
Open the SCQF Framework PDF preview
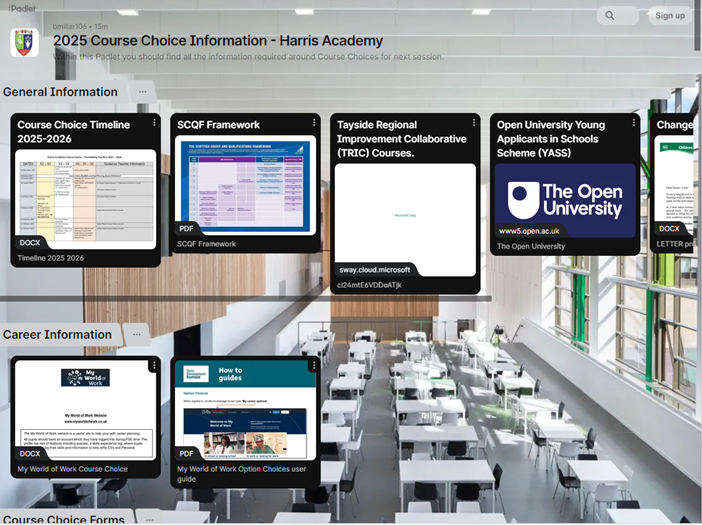pyautogui.click(x=246, y=186)
